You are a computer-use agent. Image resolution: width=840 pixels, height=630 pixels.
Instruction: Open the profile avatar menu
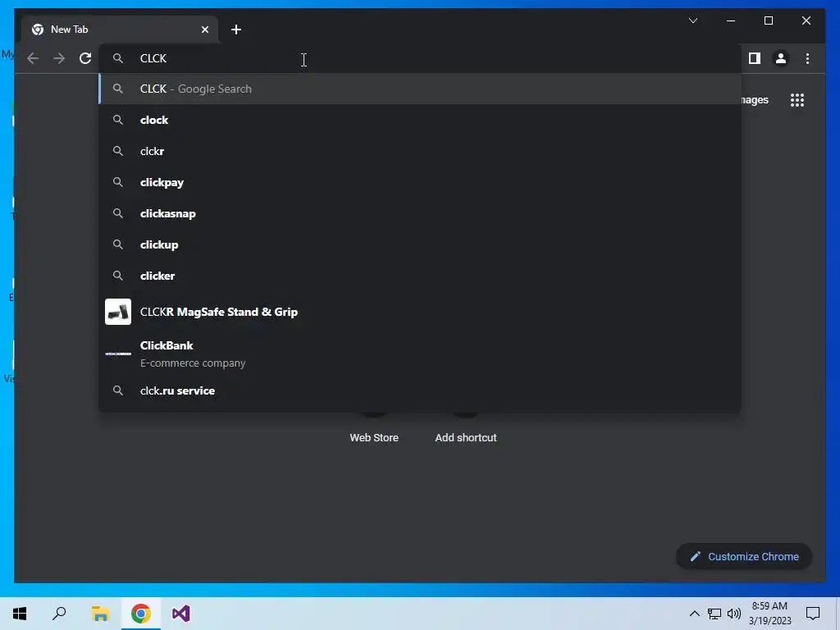coord(781,58)
